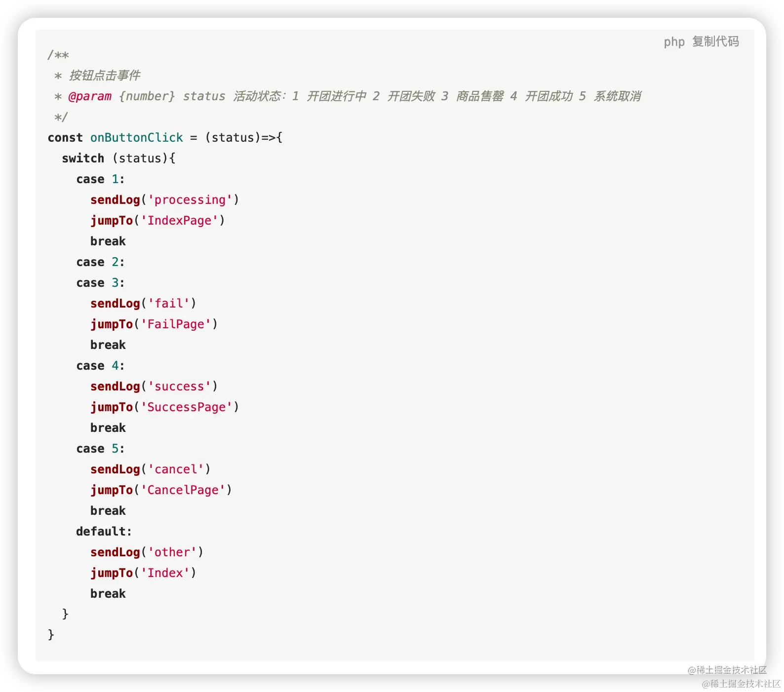Click the (status)=>{ arrow function parameters
The width and height of the screenshot is (784, 692).
point(243,138)
